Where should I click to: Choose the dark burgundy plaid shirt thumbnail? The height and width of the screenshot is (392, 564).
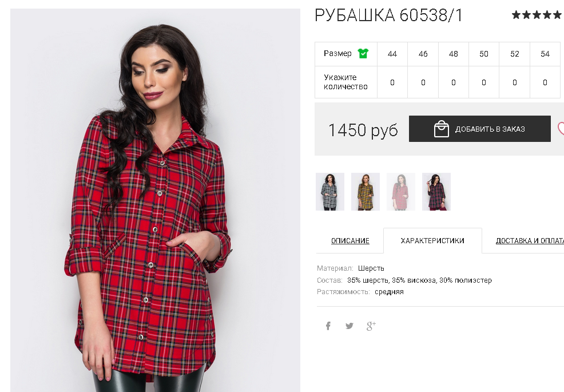coord(436,192)
